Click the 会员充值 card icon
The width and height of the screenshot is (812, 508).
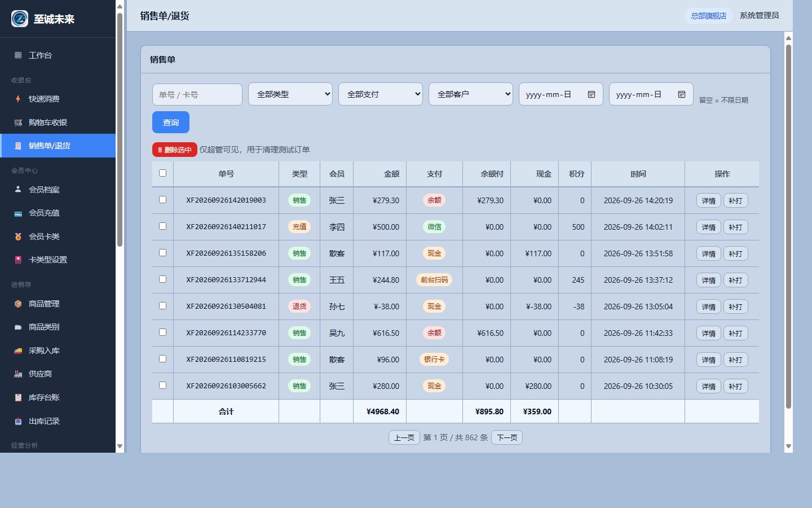point(18,213)
